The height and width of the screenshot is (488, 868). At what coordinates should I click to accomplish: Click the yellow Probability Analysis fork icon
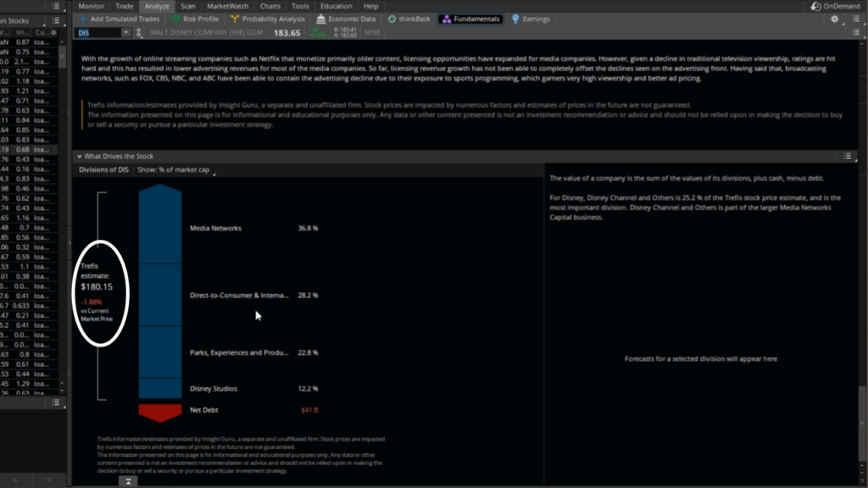[235, 19]
